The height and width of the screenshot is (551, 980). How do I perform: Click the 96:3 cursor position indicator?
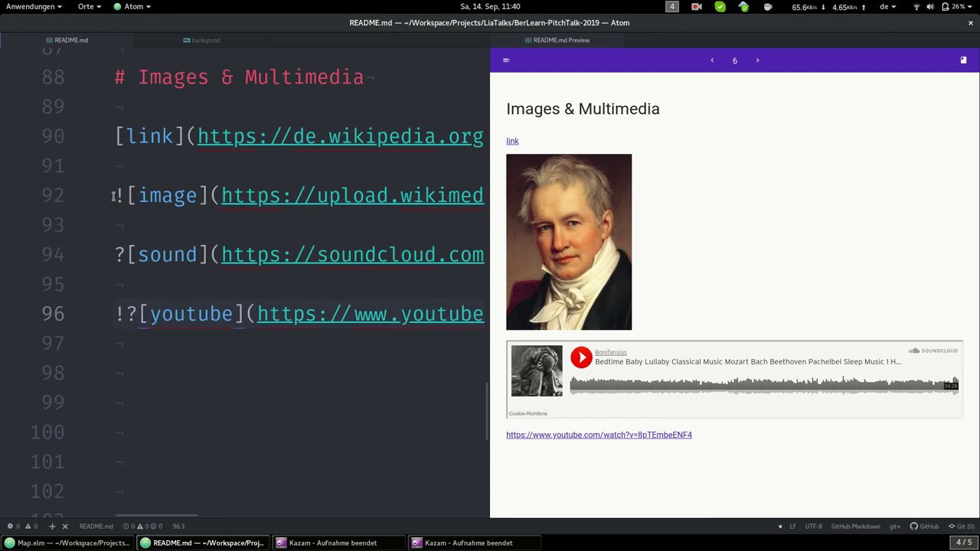pyautogui.click(x=178, y=527)
